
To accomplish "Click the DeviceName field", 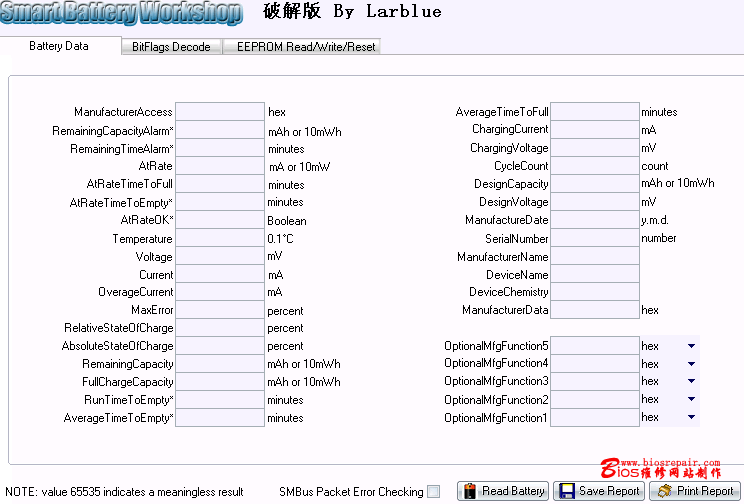I will point(595,274).
